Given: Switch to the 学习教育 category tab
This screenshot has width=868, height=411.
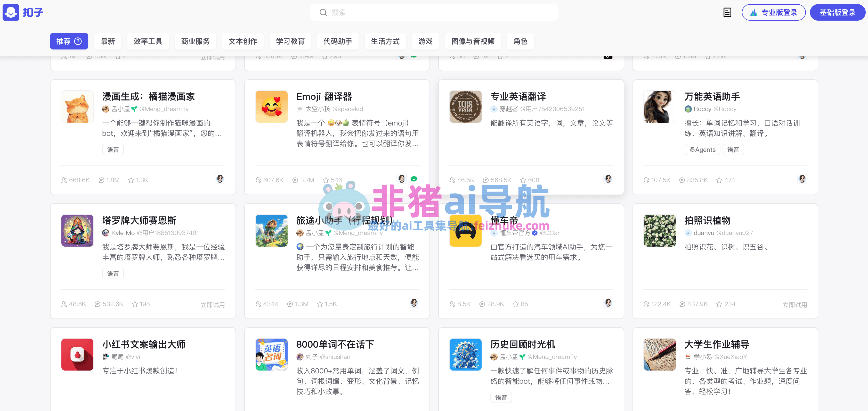Looking at the screenshot, I should pos(290,41).
